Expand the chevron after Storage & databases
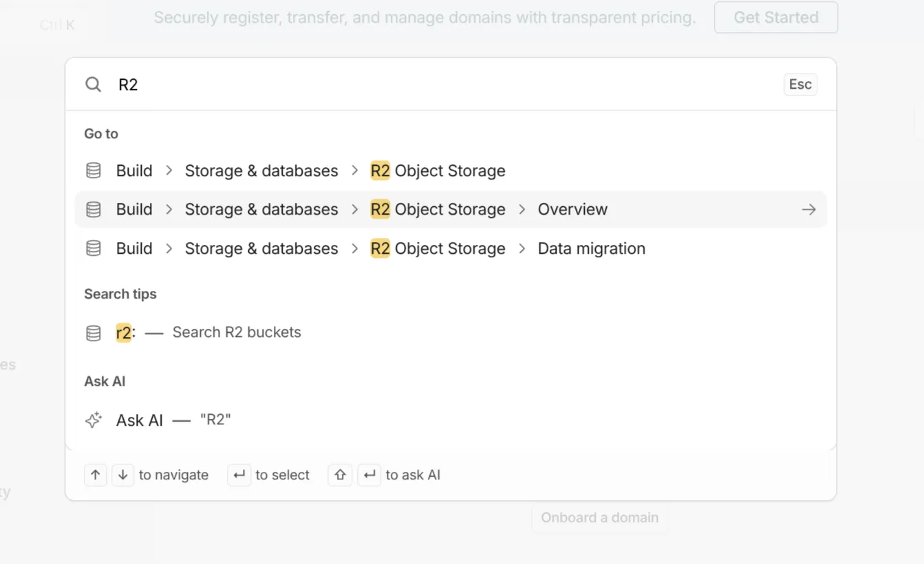Image resolution: width=924 pixels, height=564 pixels. coord(354,170)
